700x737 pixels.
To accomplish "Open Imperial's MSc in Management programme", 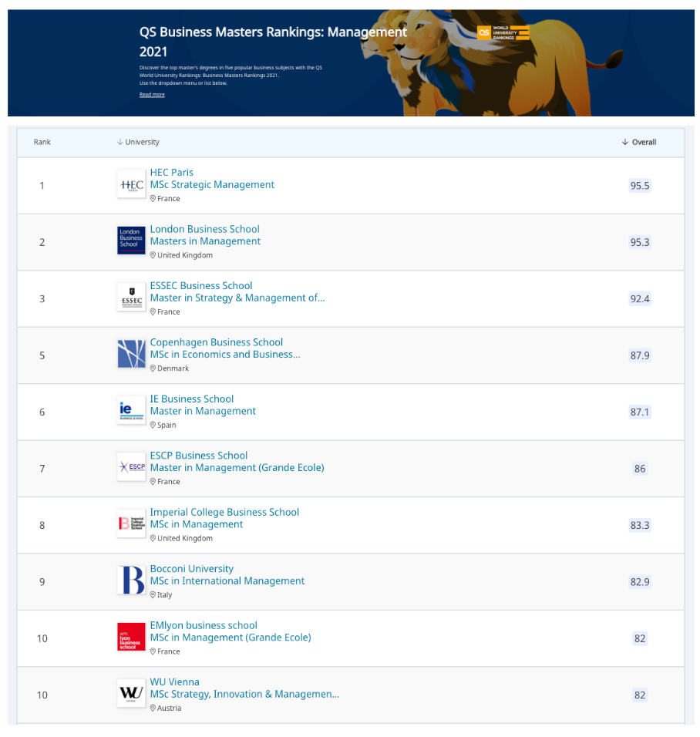I will pyautogui.click(x=197, y=524).
